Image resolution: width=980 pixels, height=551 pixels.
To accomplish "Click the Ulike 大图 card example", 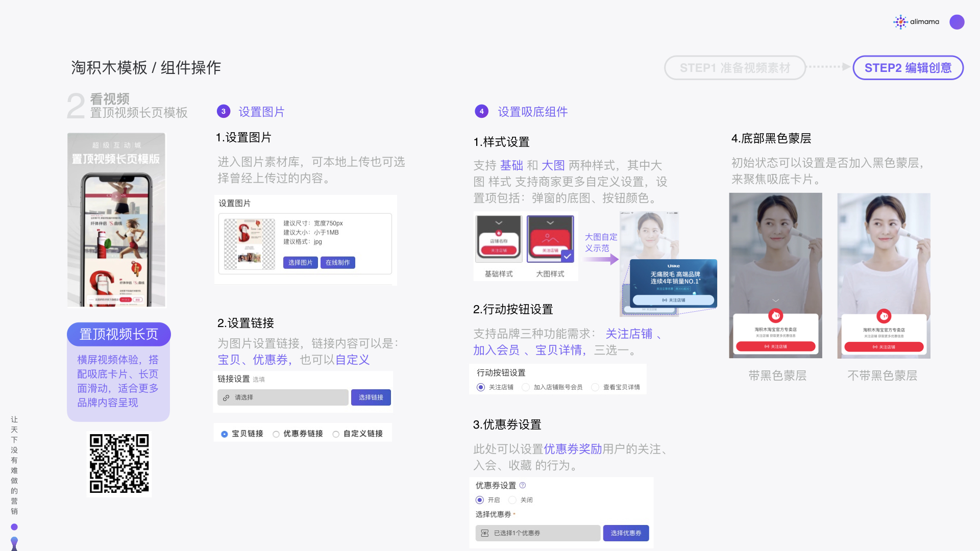I will click(x=673, y=283).
